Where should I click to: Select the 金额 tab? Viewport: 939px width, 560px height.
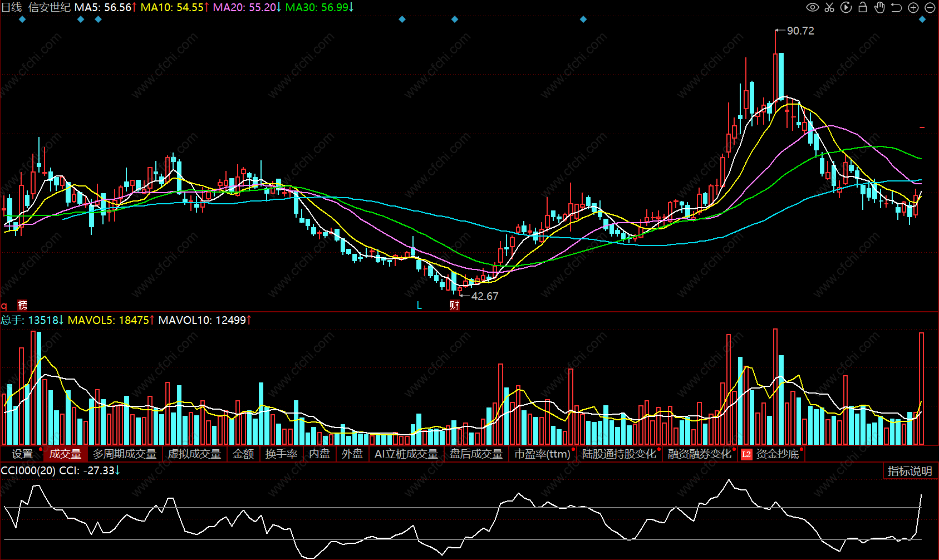(x=243, y=454)
